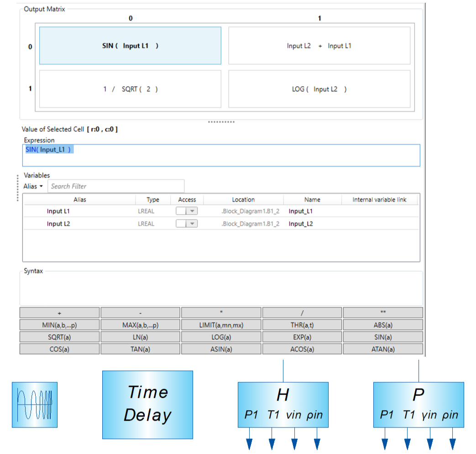This screenshot has height=454, width=476.
Task: Select matrix cell LOG( Input L2 )
Action: coord(319,89)
